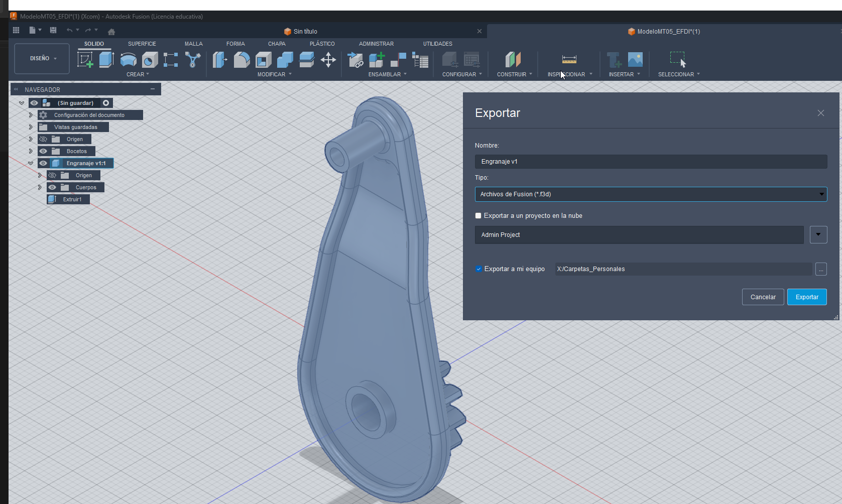Hide the Bocetos folder with eye icon

[43, 151]
